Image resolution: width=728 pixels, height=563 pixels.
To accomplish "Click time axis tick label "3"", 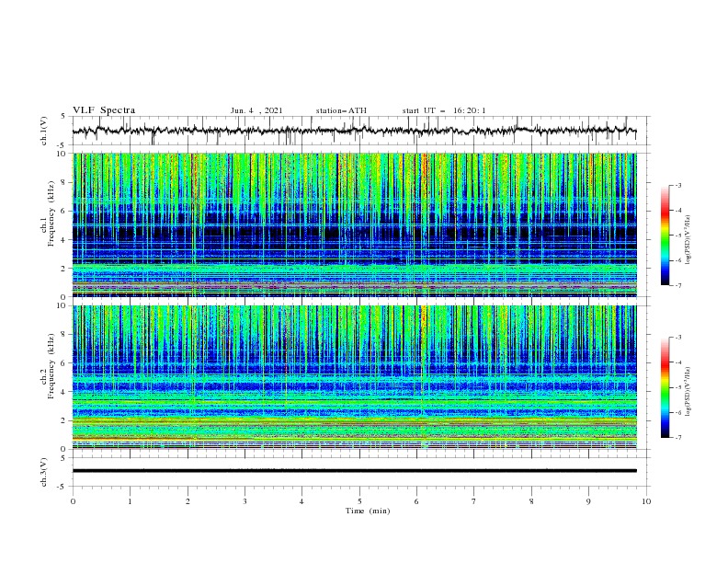I will (245, 501).
